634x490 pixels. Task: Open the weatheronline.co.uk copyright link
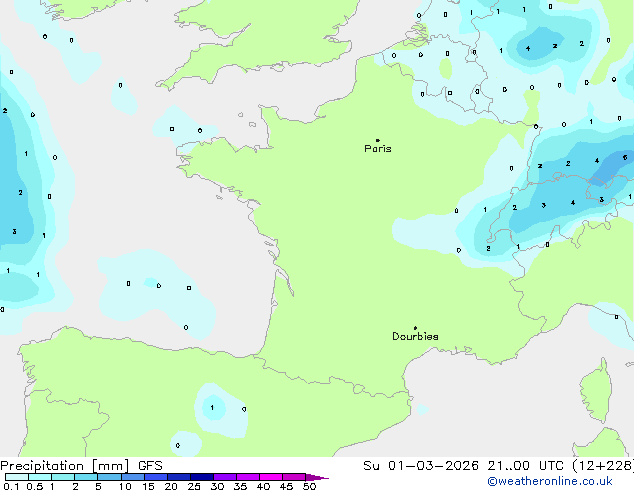[x=550, y=481]
